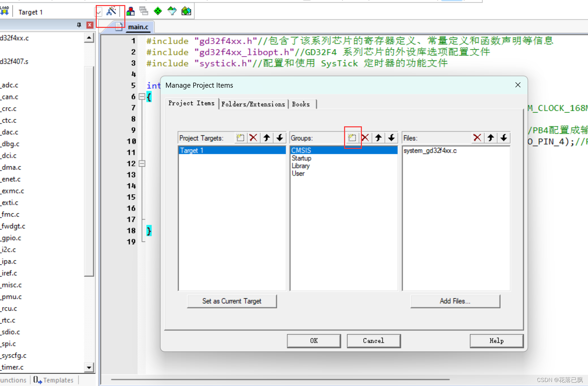Screen dimensions: 588x386
Task: Select Startup group in Groups list
Action: click(x=301, y=158)
